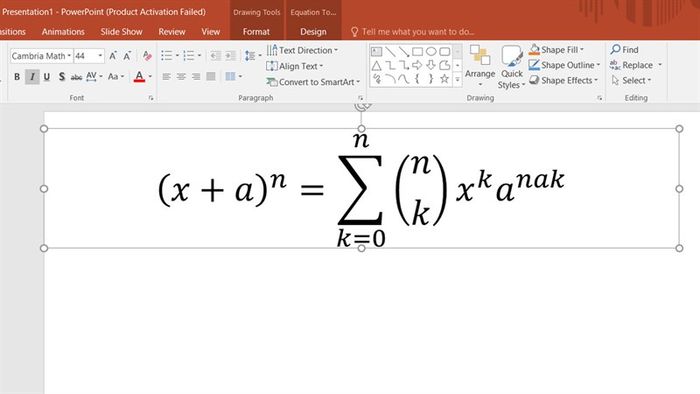This screenshot has height=394, width=700.
Task: Select the Right Arrow shape
Action: (x=417, y=66)
